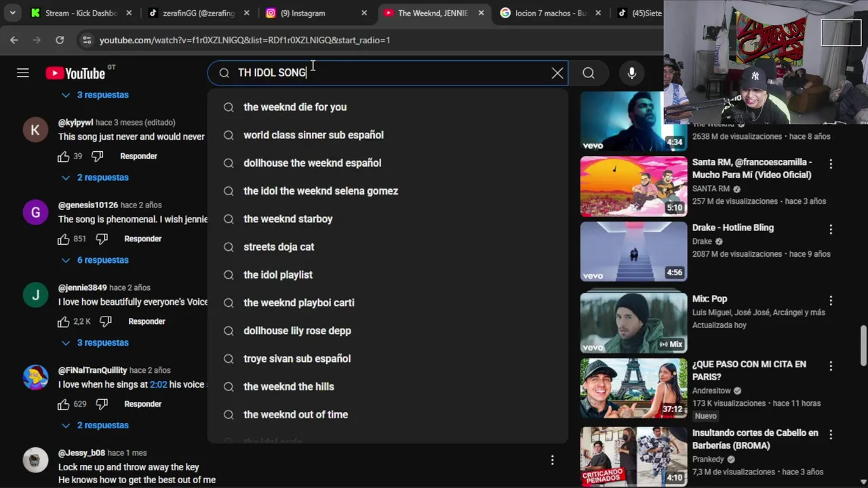Select suggestion the weeknd out of time
868x488 pixels.
click(x=388, y=415)
